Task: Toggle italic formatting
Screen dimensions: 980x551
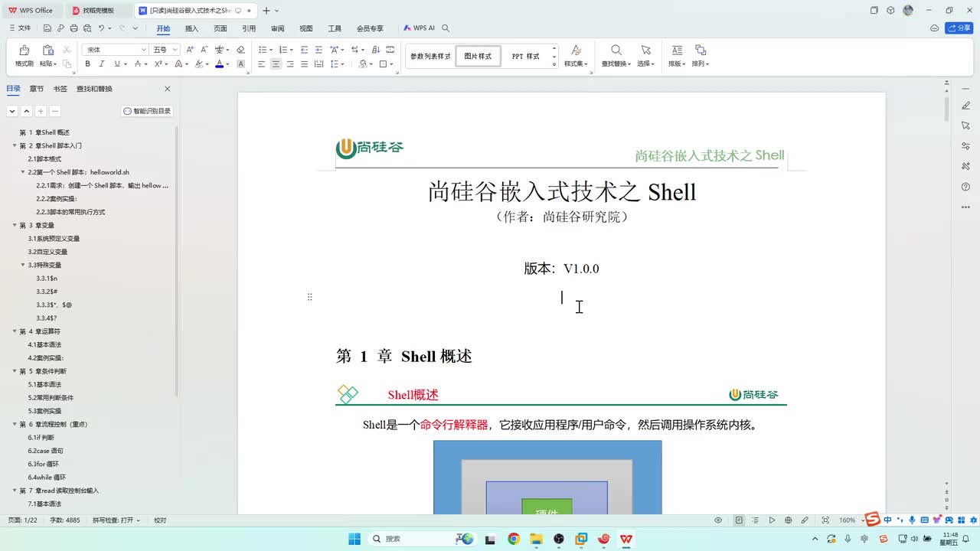Action: [x=102, y=64]
